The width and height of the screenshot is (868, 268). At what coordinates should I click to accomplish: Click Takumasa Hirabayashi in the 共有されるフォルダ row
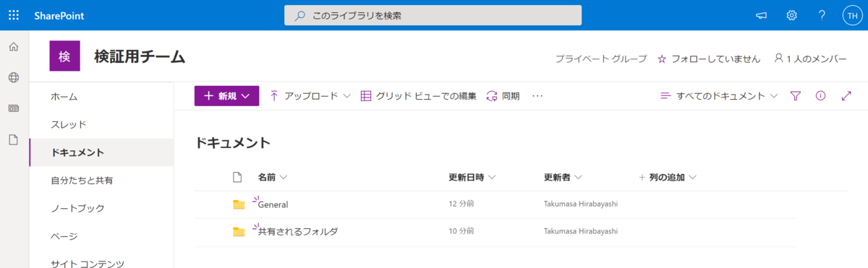(x=581, y=232)
